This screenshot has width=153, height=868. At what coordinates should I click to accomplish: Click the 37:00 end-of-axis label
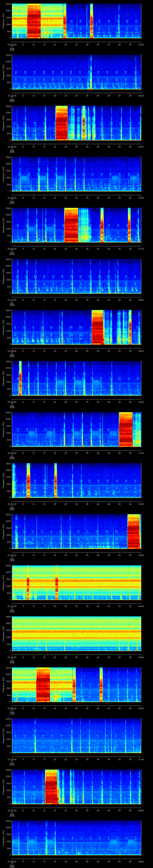pyautogui.click(x=141, y=759)
